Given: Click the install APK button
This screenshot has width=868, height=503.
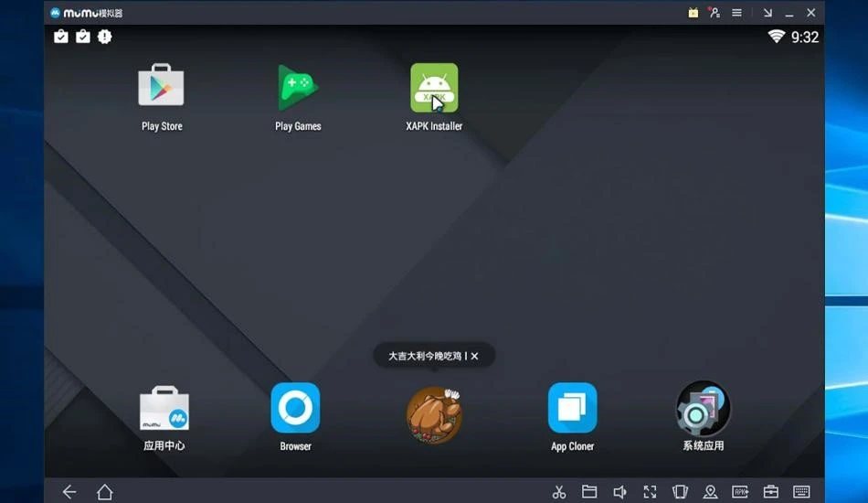Looking at the screenshot, I should (x=740, y=491).
